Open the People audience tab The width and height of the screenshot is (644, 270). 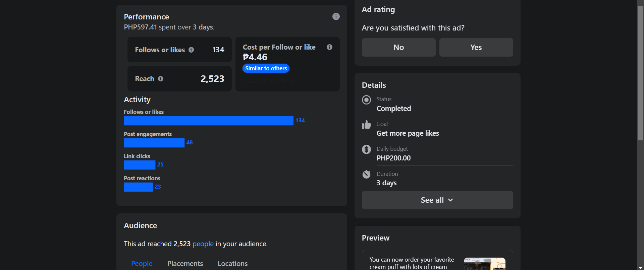[142, 264]
